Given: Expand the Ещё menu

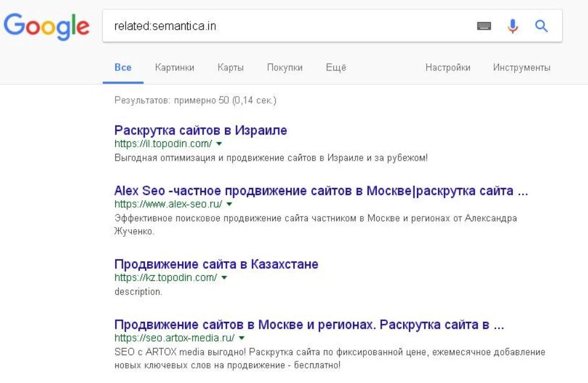Looking at the screenshot, I should [336, 68].
